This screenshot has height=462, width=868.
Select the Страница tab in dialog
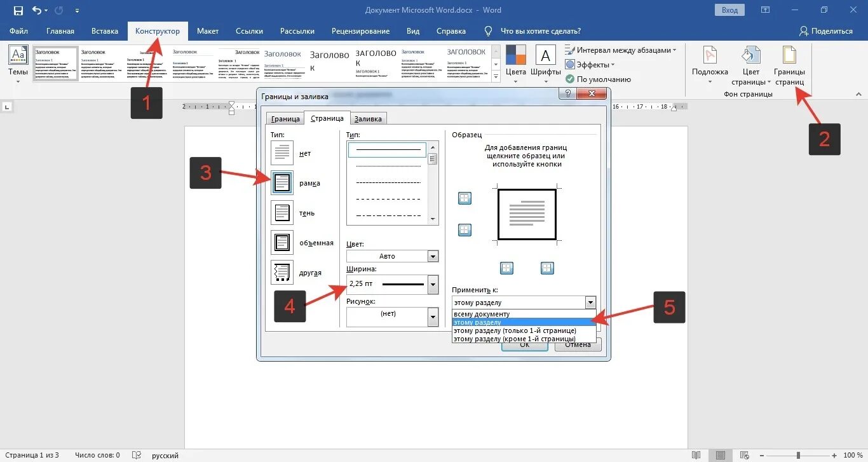coord(327,118)
